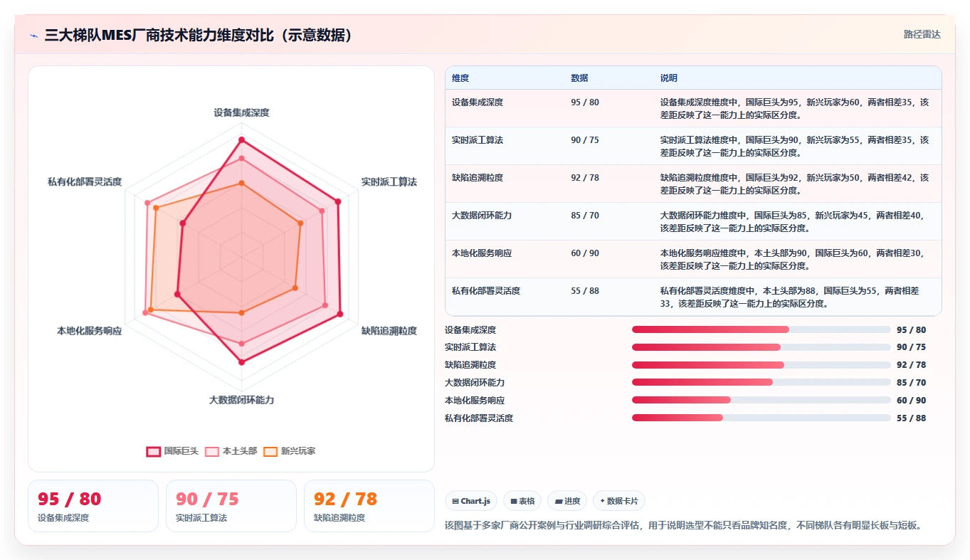Click the 85 / 70 value in the table
This screenshot has width=970, height=560.
(585, 216)
